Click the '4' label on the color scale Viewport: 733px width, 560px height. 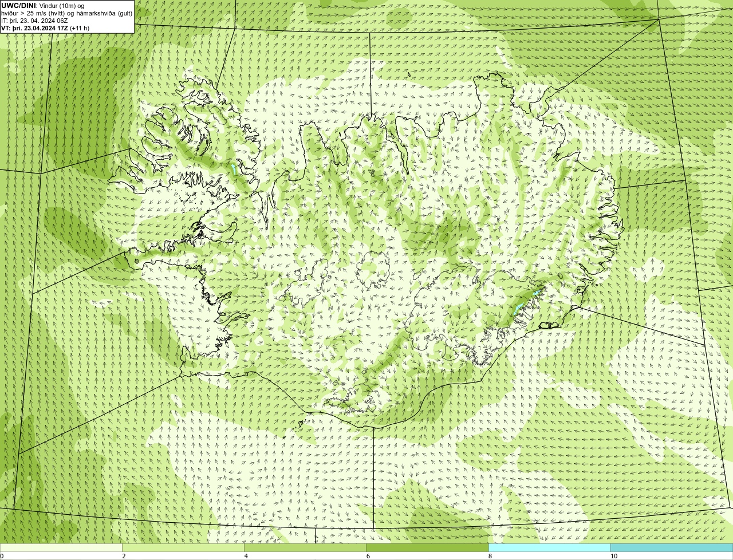(x=246, y=556)
